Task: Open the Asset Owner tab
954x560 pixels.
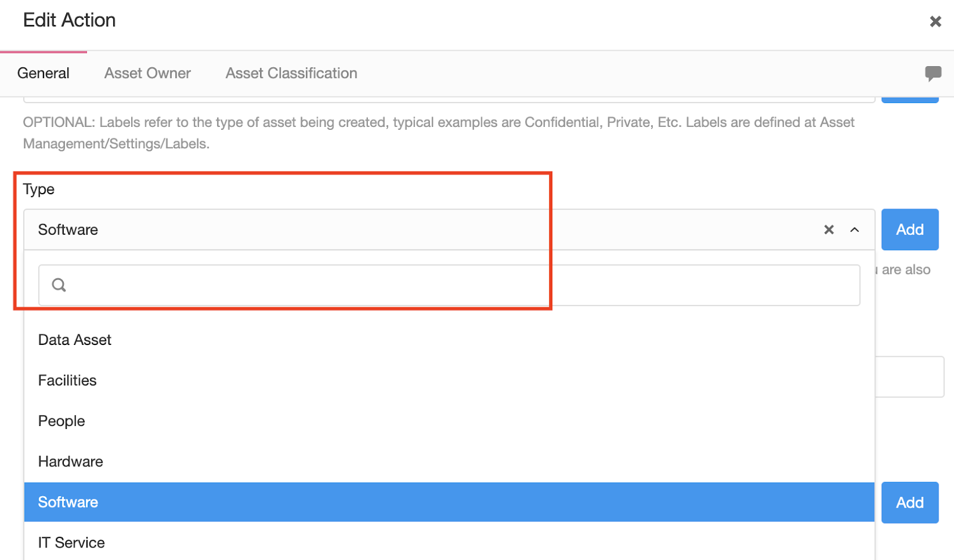Action: (147, 73)
